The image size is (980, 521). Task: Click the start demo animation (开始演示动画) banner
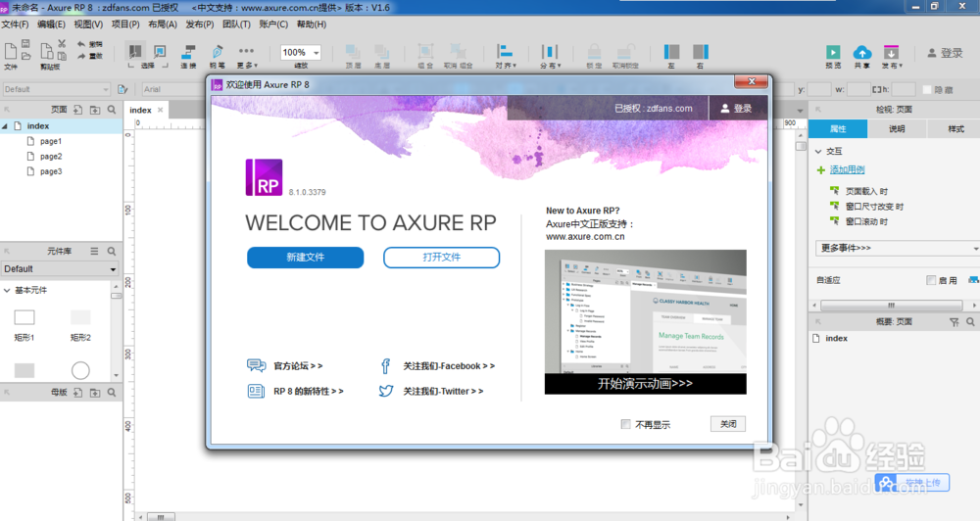[645, 384]
